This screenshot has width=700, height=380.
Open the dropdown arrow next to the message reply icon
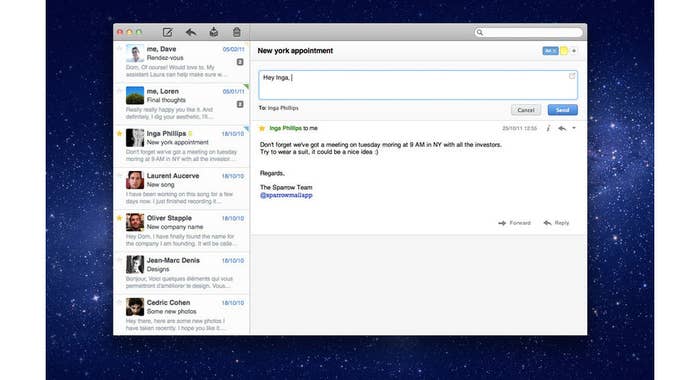[x=574, y=129]
